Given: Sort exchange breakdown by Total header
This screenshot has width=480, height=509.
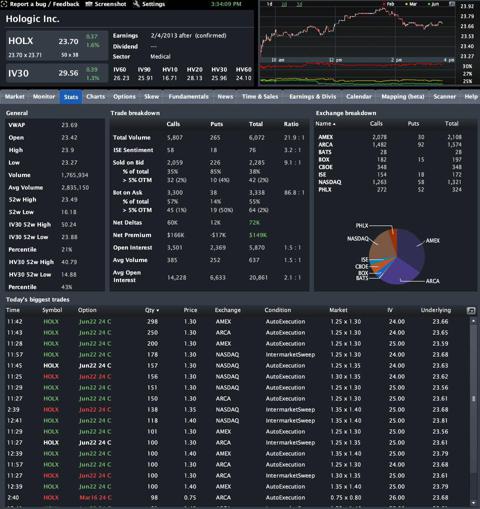Looking at the screenshot, I should tap(452, 124).
